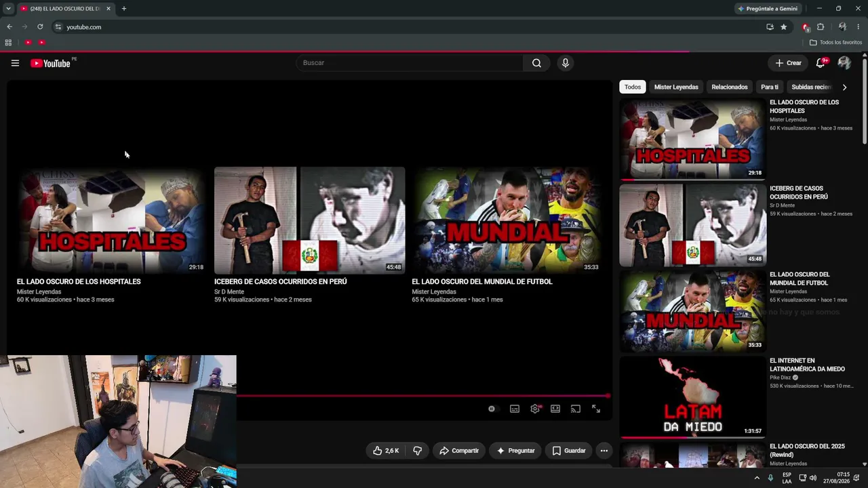Open a new browser tab
Image resolution: width=868 pixels, height=488 pixels.
tap(124, 9)
